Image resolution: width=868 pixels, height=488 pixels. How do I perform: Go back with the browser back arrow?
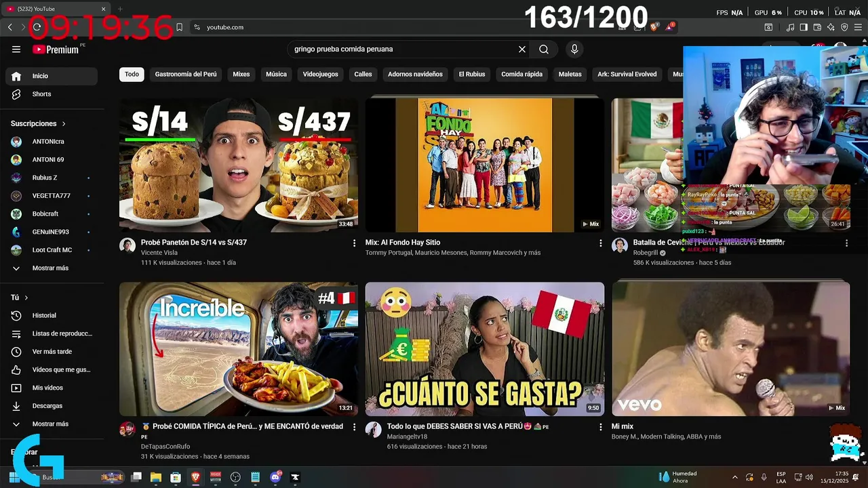[10, 27]
